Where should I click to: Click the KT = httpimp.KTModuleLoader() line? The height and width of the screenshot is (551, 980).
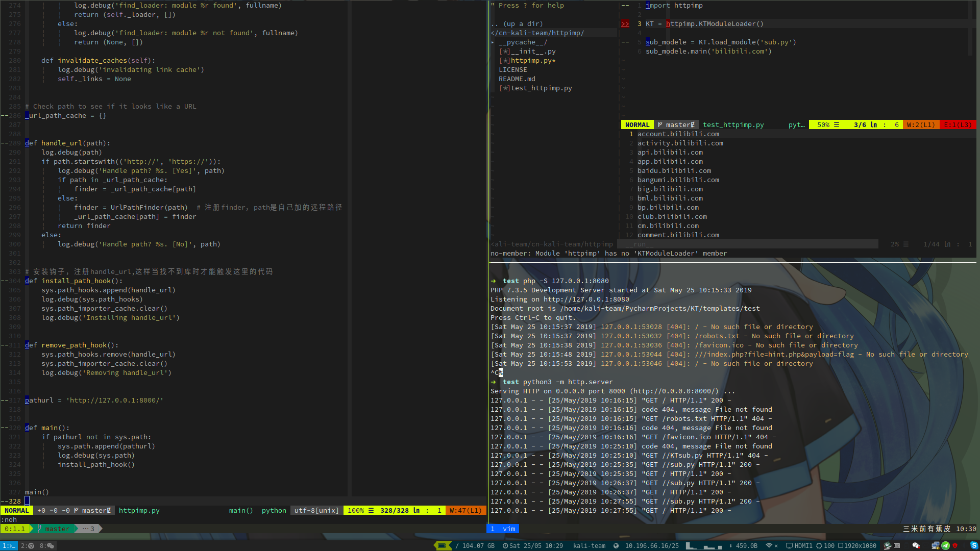tap(705, 24)
